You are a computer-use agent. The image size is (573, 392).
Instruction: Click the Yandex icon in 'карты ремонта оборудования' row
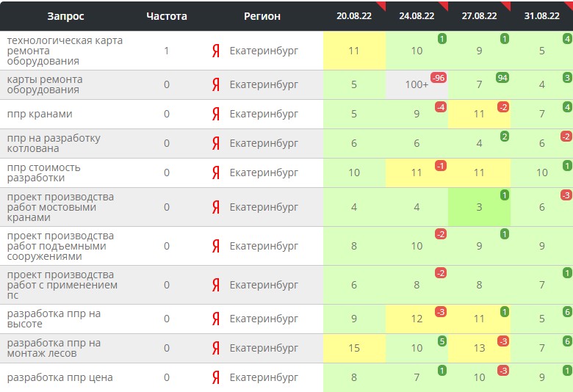[x=216, y=84]
